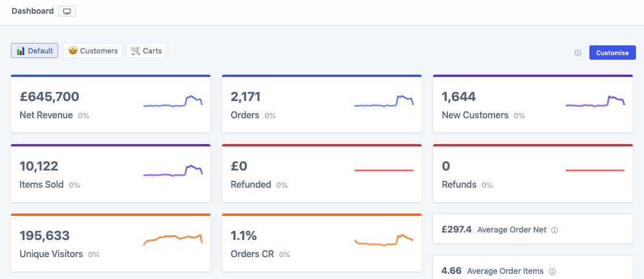Click the New Customers sparkline chart
Image resolution: width=644 pixels, height=279 pixels.
[595, 102]
